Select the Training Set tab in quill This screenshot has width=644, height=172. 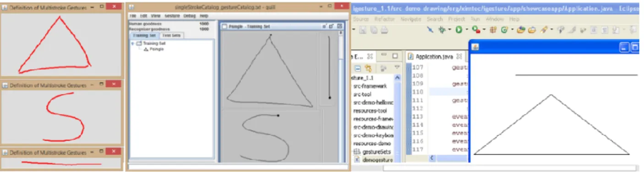click(x=145, y=35)
